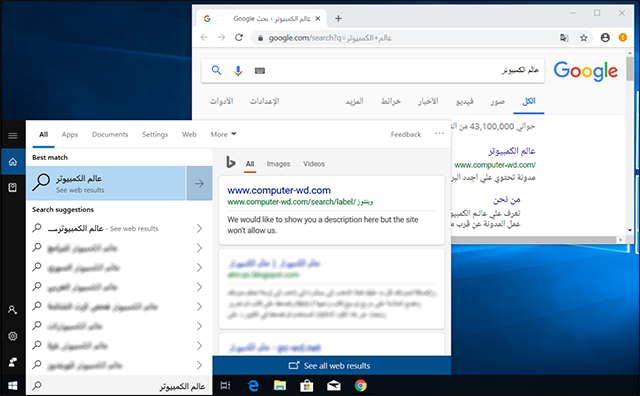Go back in the Chrome window
Screen dimensions: 640x396
point(204,38)
